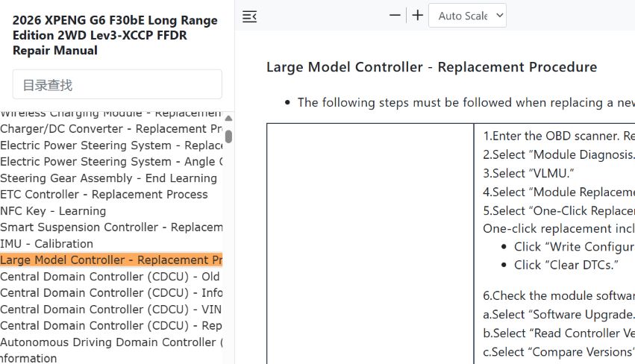Select Electric Power Steering System Replacement item
This screenshot has width=635, height=364.
[111, 145]
